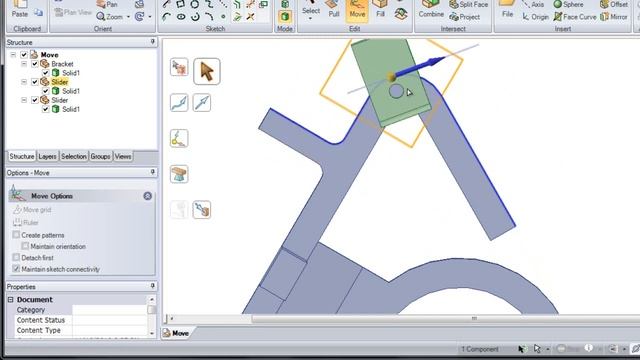The height and width of the screenshot is (360, 640).
Task: Select the point sketch tool
Action: click(x=223, y=17)
